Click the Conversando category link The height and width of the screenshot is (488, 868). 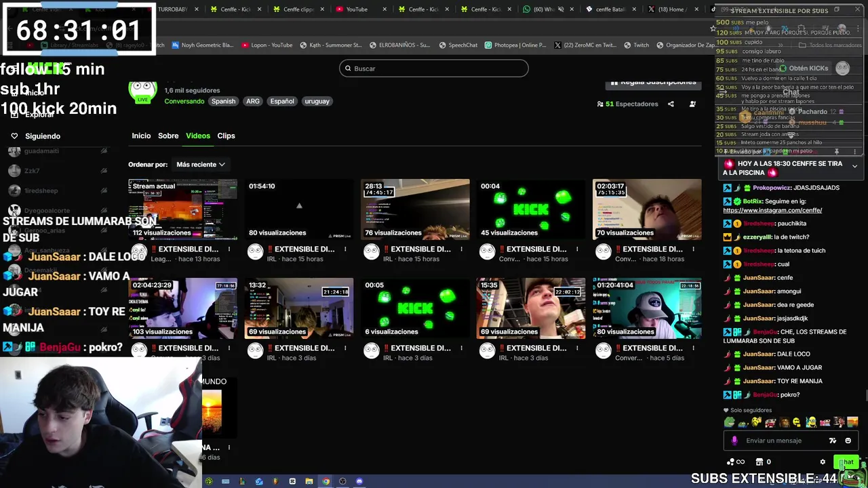pos(184,101)
